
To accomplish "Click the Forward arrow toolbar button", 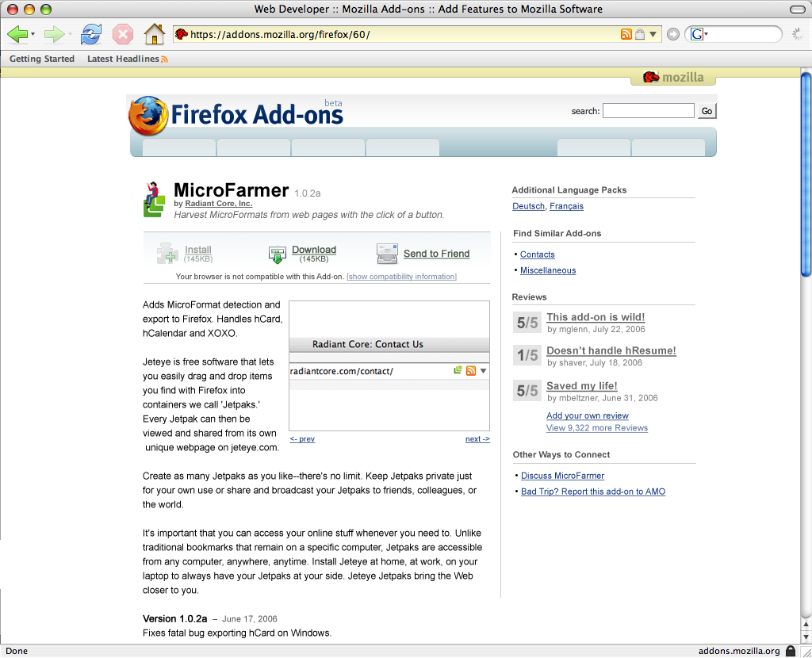I will click(54, 35).
